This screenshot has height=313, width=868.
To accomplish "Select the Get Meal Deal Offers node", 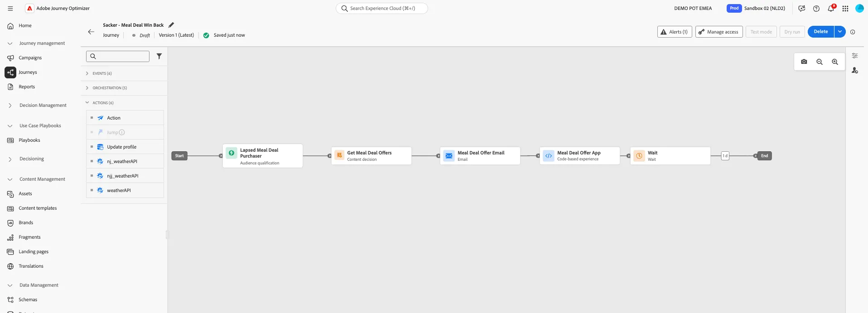I will [x=371, y=156].
